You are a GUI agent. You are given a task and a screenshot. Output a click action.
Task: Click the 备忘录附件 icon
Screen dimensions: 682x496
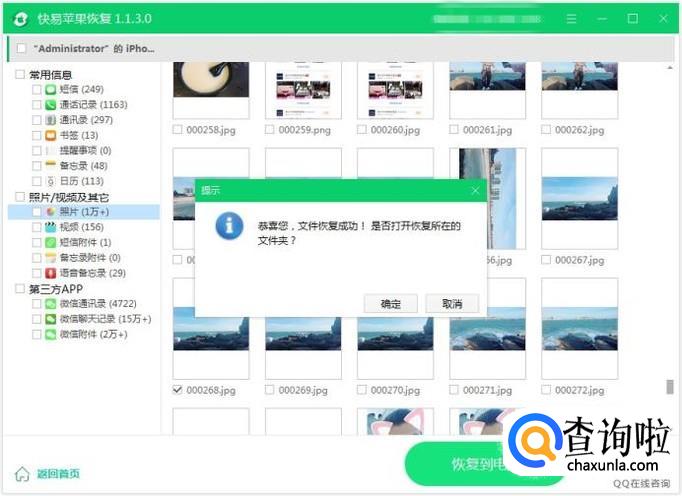click(x=51, y=258)
